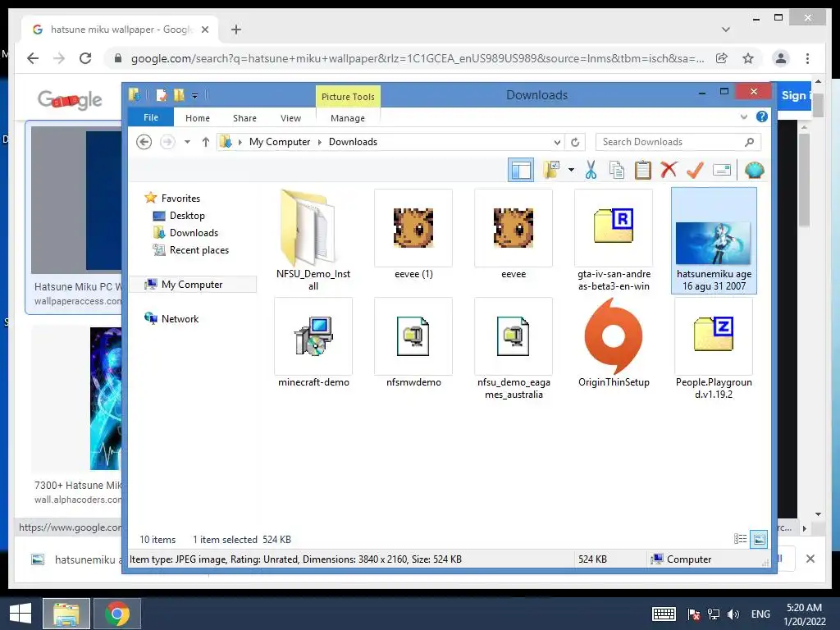840x630 pixels.
Task: Select the OriginThinSetup installer
Action: coord(614,343)
